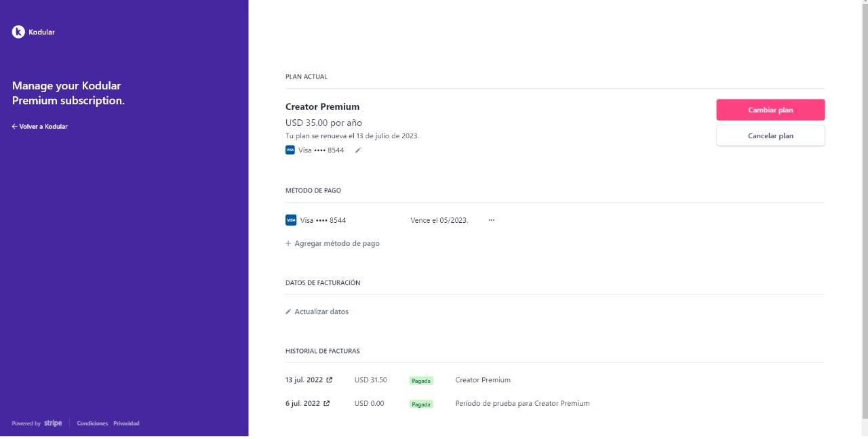Click Actualizar datos link
The height and width of the screenshot is (439, 868).
(317, 312)
